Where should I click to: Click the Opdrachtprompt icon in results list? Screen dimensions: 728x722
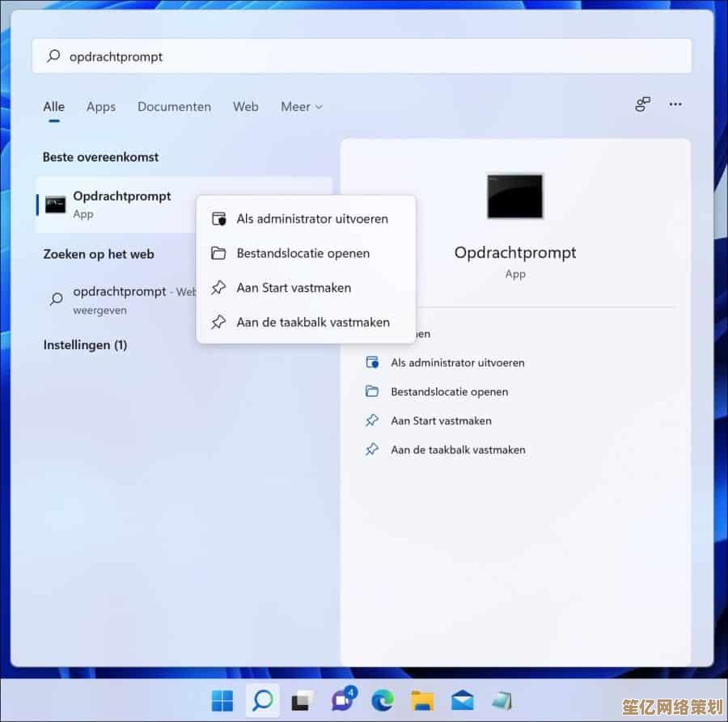click(55, 205)
